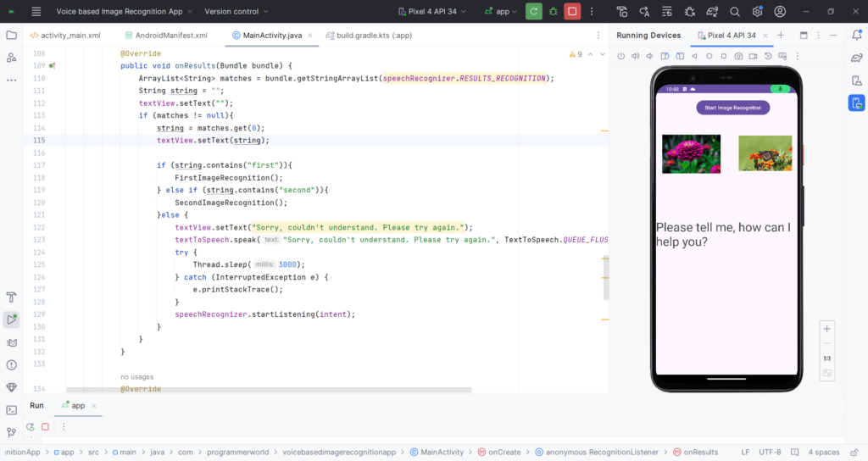Open the Terminal tool window
The height and width of the screenshot is (461, 868).
click(11, 410)
